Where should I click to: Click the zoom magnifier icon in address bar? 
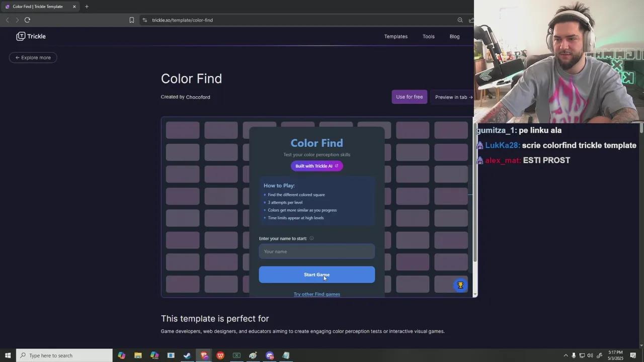click(460, 20)
